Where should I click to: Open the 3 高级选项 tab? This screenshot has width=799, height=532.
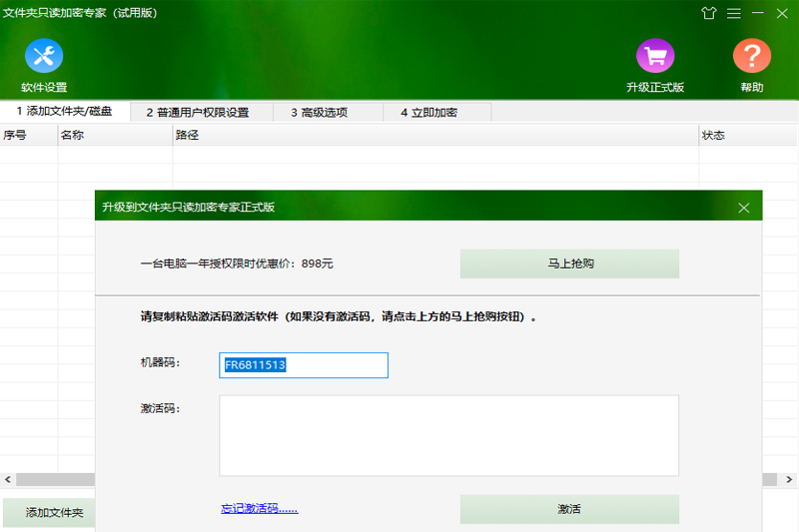[329, 112]
